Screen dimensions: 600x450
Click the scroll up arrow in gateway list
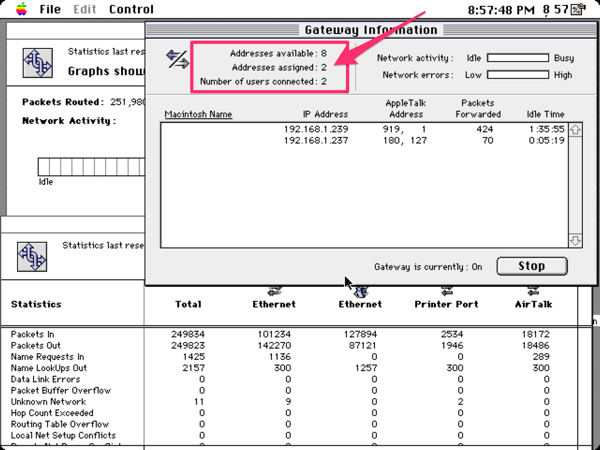[576, 130]
